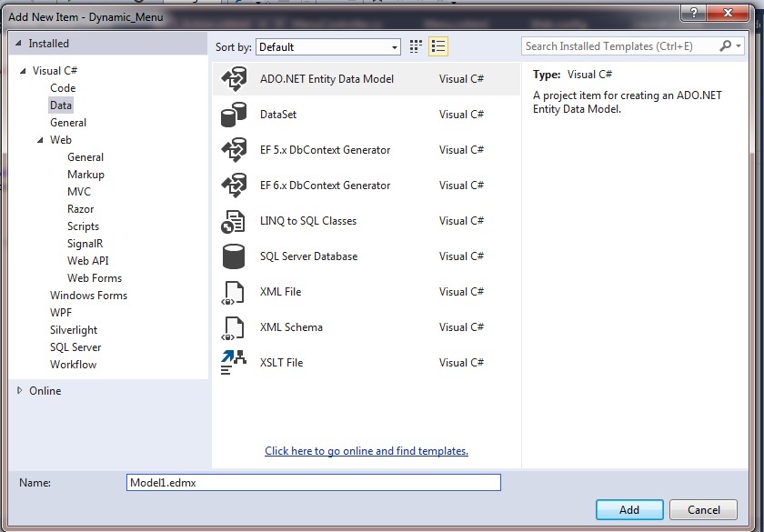Select the XML File template icon
764x532 pixels.
point(234,292)
